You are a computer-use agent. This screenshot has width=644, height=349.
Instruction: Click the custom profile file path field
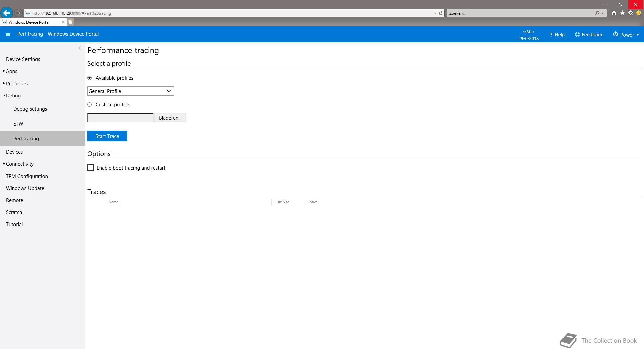[x=120, y=118]
